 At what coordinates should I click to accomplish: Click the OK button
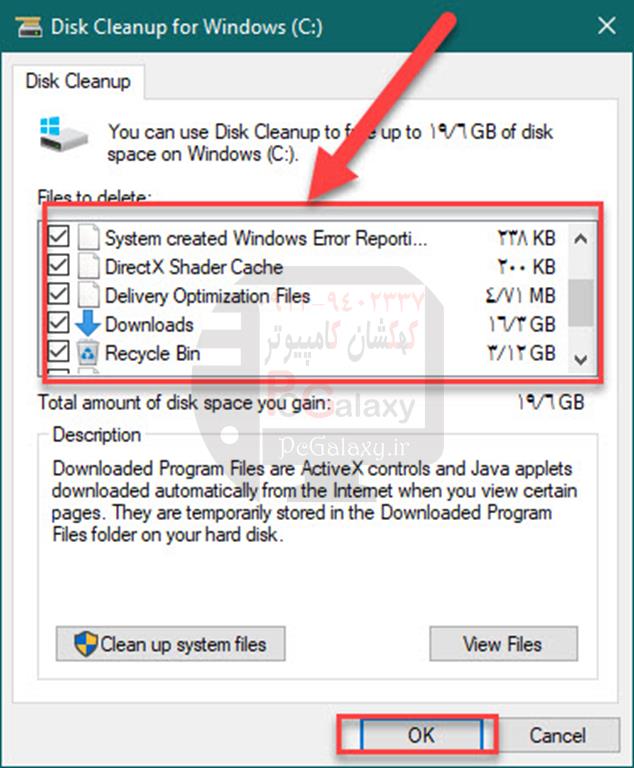421,735
